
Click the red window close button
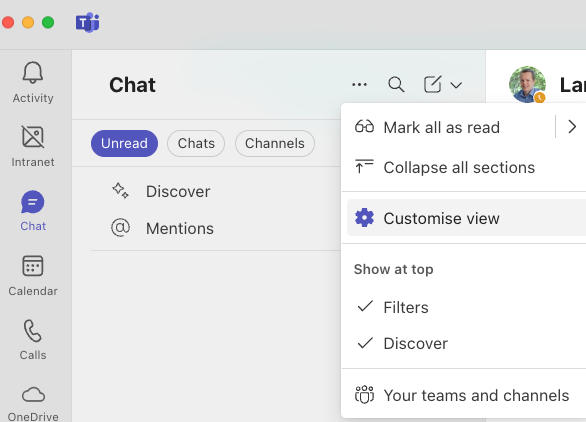(8, 22)
